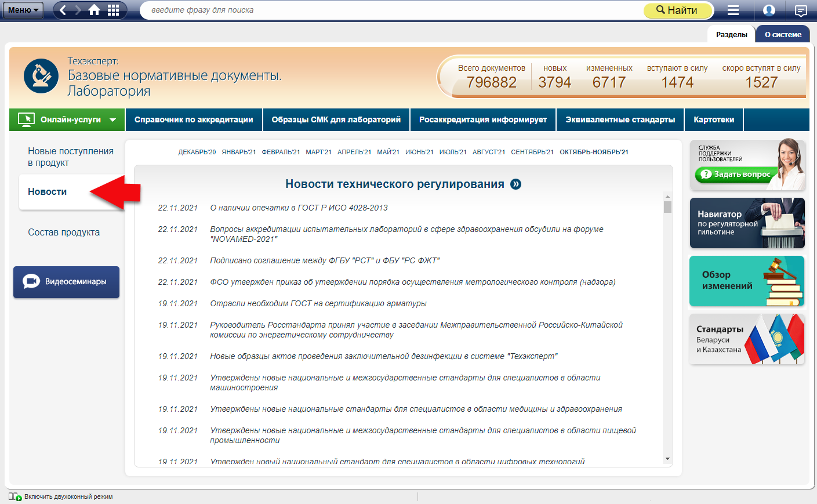The width and height of the screenshot is (817, 504).
Task: Select the АПРЕЛЬ'21 month link
Action: point(354,152)
